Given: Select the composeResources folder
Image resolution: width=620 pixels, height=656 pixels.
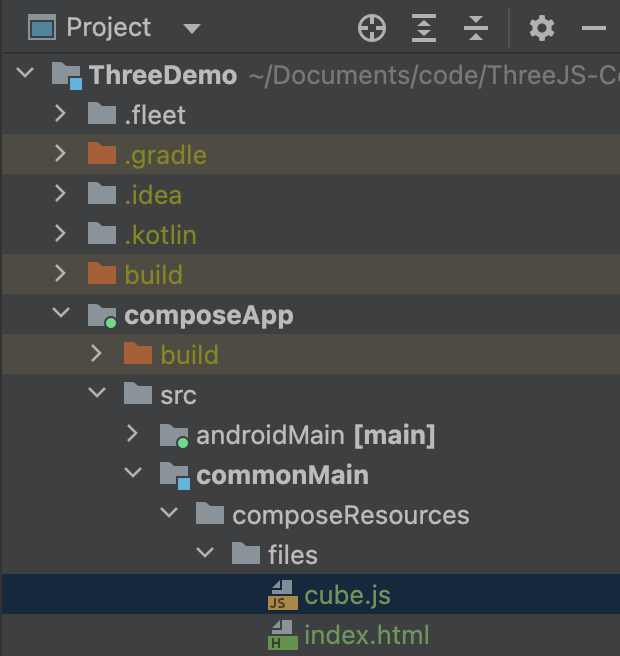Looking at the screenshot, I should (350, 515).
